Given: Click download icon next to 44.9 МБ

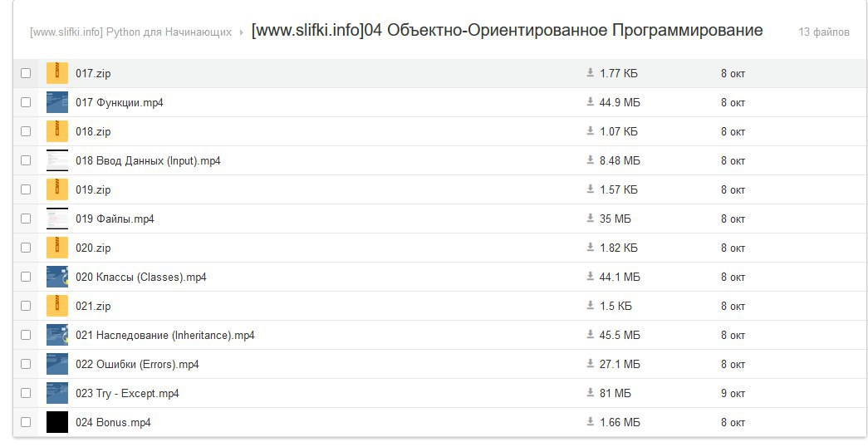Looking at the screenshot, I should [590, 102].
